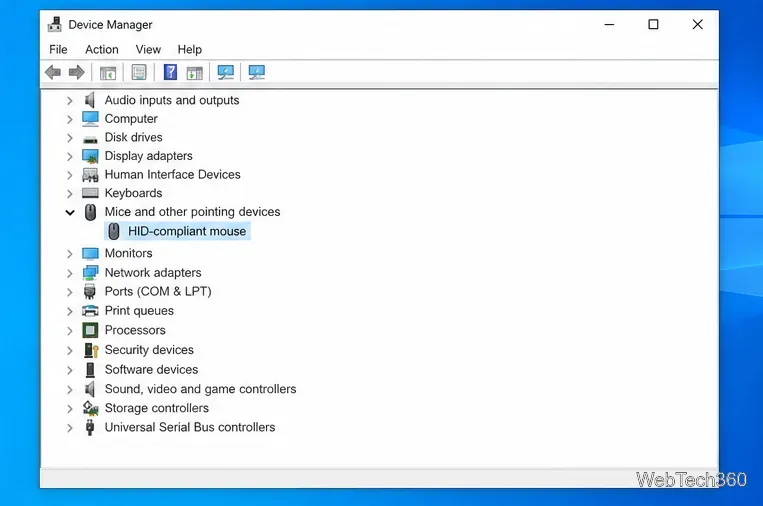Open the File menu

point(58,50)
